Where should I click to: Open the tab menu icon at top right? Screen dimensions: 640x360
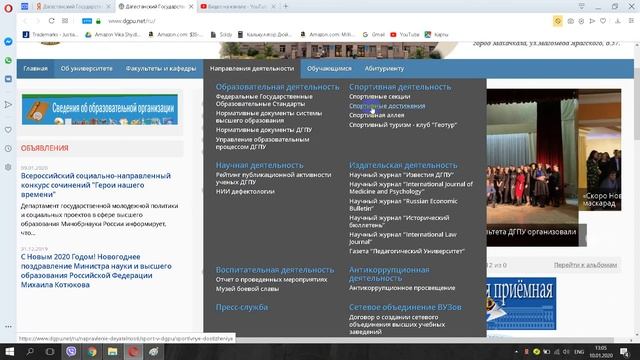point(582,7)
